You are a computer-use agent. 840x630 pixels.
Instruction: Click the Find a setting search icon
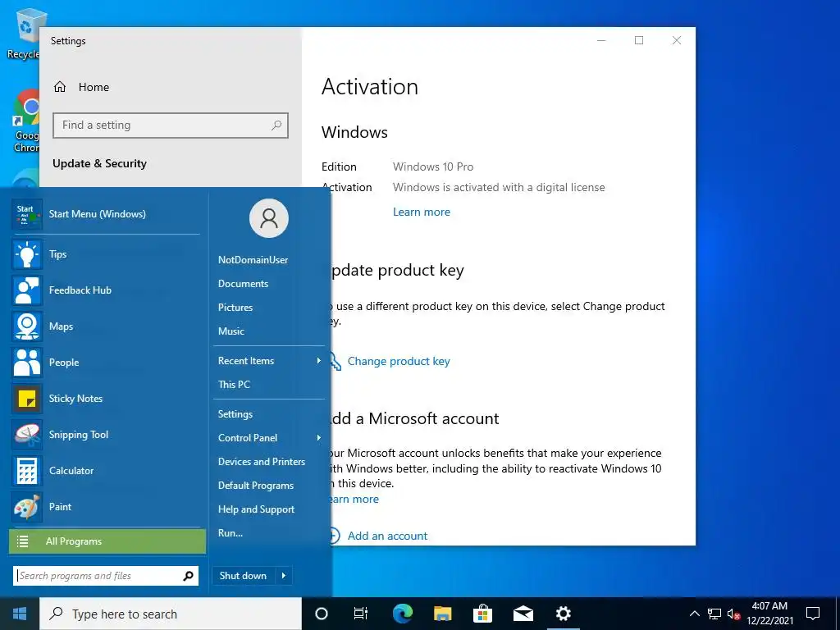pyautogui.click(x=276, y=126)
